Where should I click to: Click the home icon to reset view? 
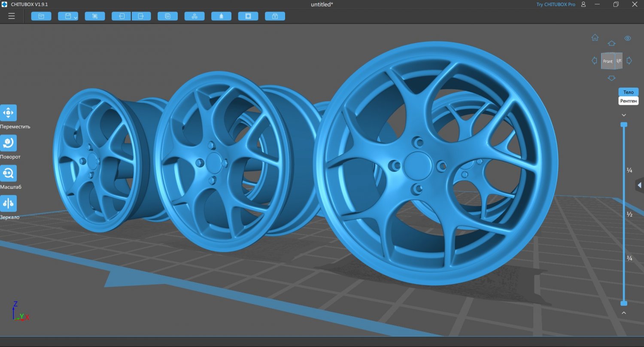point(595,37)
